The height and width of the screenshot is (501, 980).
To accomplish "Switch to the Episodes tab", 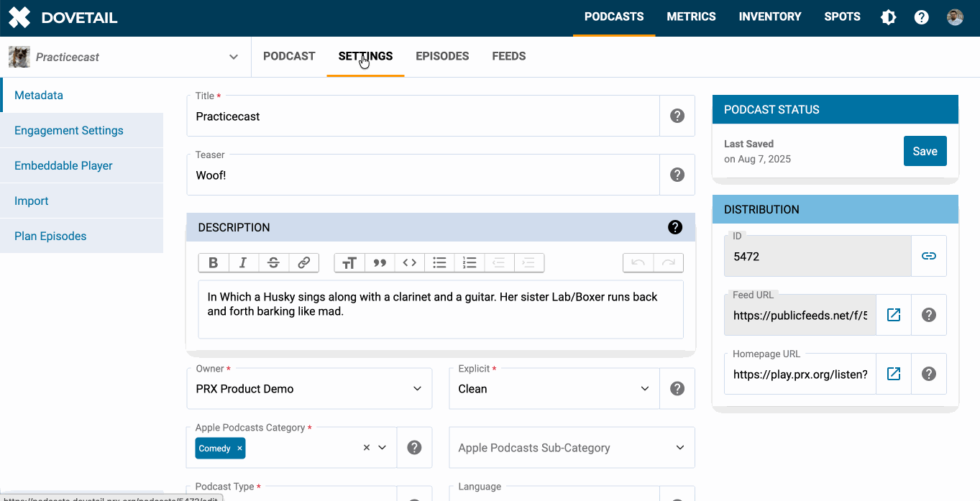I will 442,56.
